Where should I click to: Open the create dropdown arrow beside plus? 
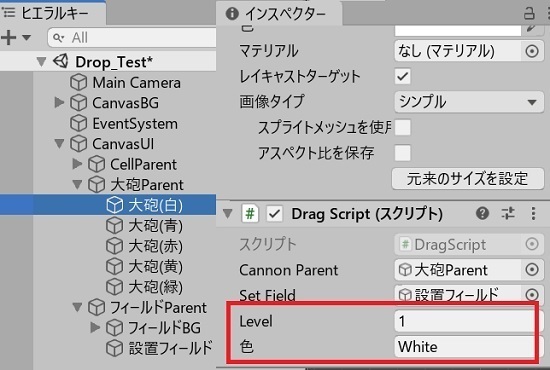[x=27, y=37]
